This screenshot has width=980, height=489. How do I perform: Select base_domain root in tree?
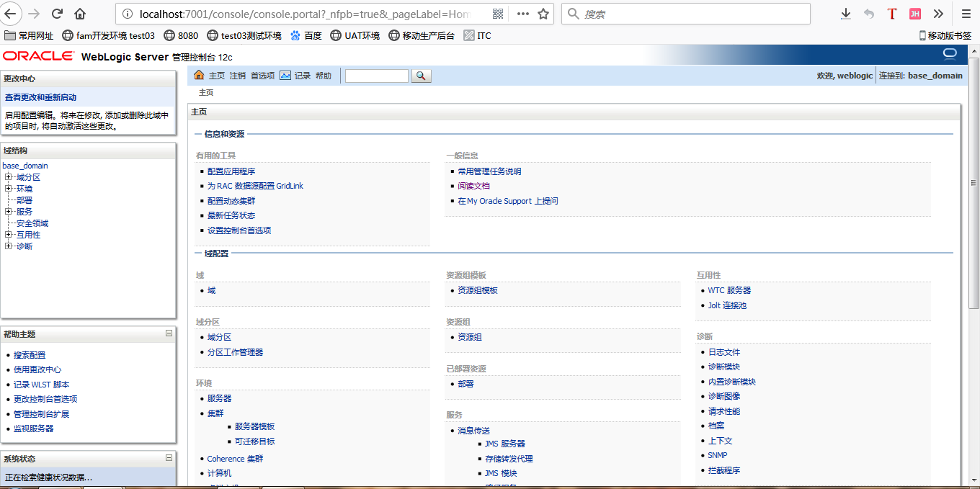coord(25,166)
